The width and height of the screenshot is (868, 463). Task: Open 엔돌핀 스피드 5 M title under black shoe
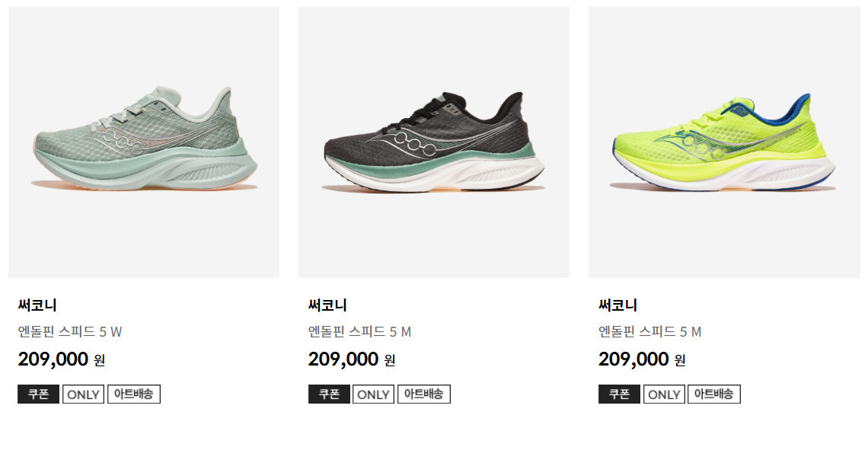tap(360, 332)
